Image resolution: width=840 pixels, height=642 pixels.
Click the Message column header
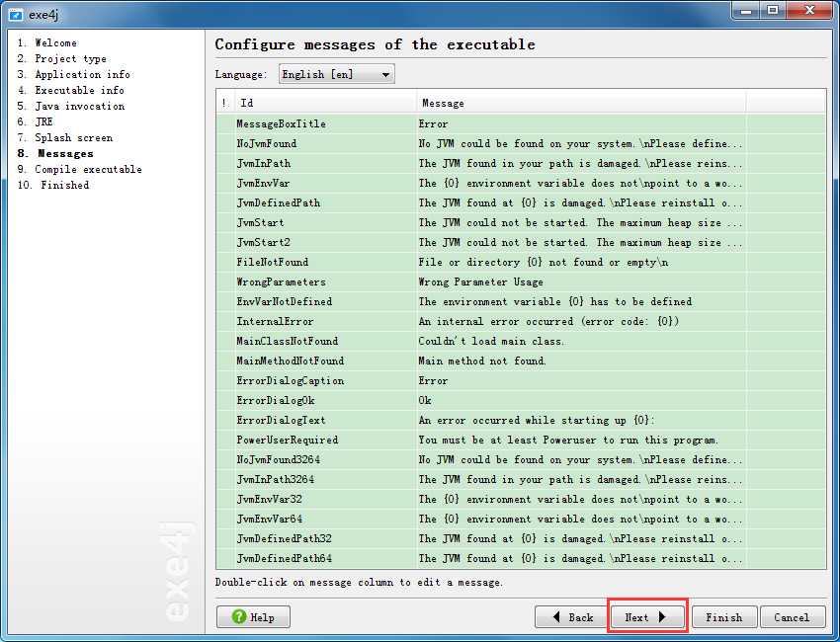(581, 103)
